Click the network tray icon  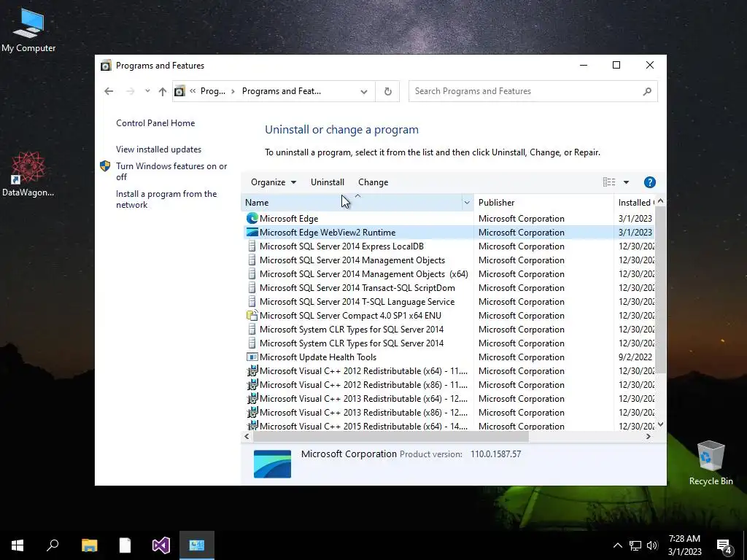(635, 545)
